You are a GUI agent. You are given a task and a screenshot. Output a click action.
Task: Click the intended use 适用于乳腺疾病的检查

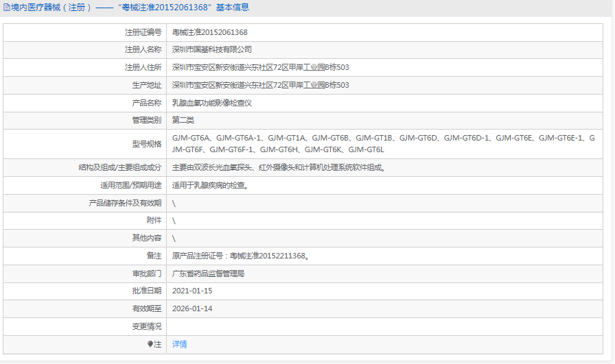[x=211, y=185]
